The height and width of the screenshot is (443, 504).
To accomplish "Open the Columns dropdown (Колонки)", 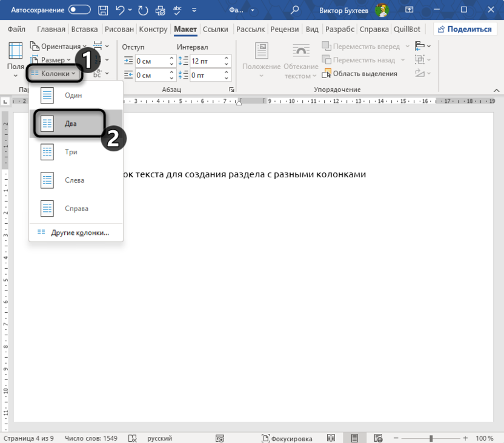I will pyautogui.click(x=54, y=73).
